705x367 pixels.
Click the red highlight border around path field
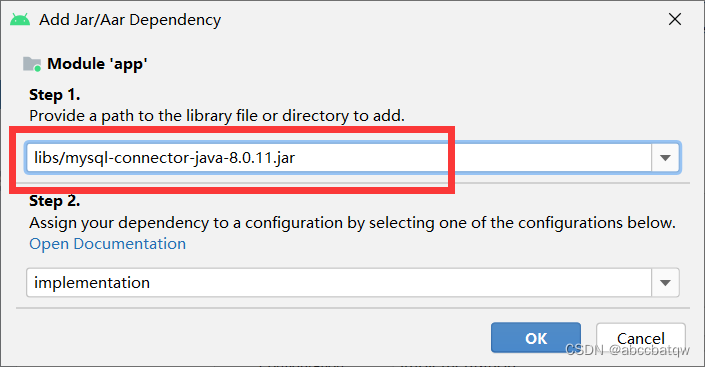232,131
